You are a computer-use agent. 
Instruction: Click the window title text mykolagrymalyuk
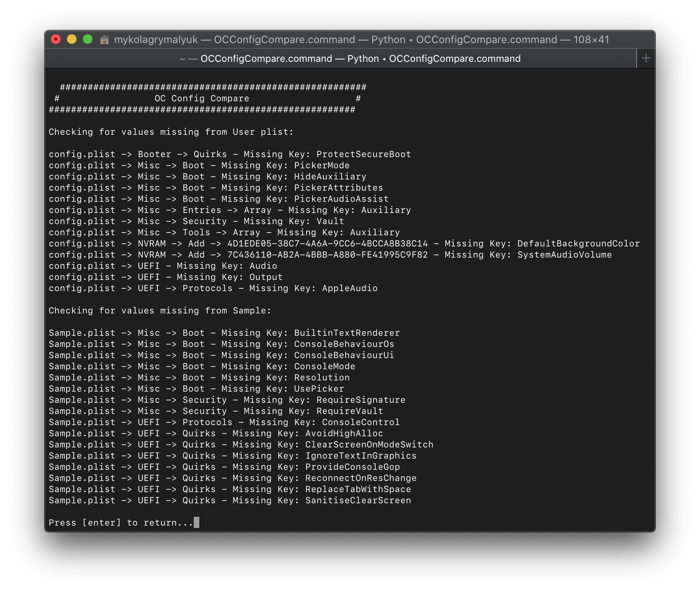[156, 40]
